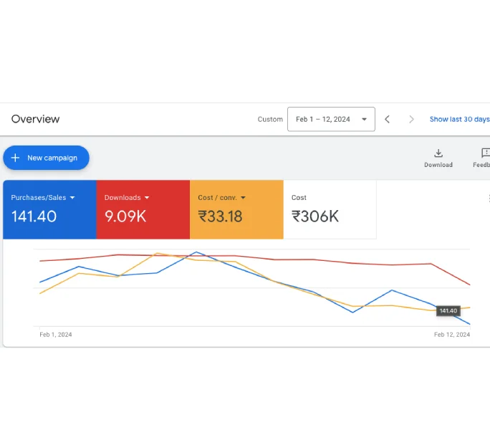
Task: Select the red Downloads scorecard
Action: (x=143, y=209)
